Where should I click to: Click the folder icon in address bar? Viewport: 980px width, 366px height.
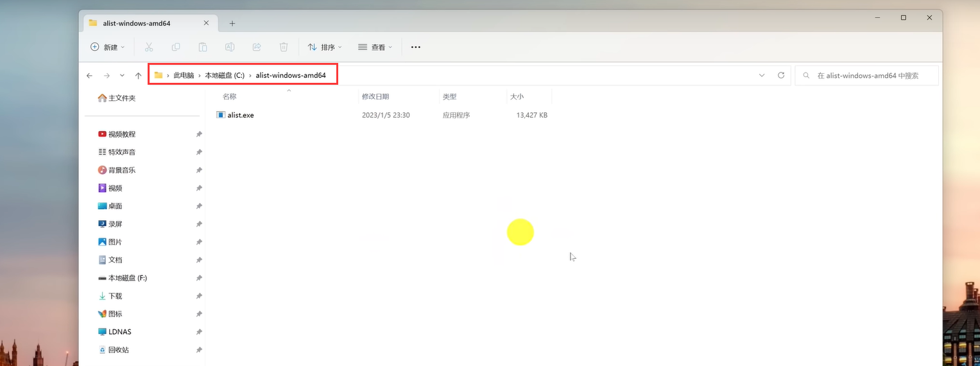[159, 75]
